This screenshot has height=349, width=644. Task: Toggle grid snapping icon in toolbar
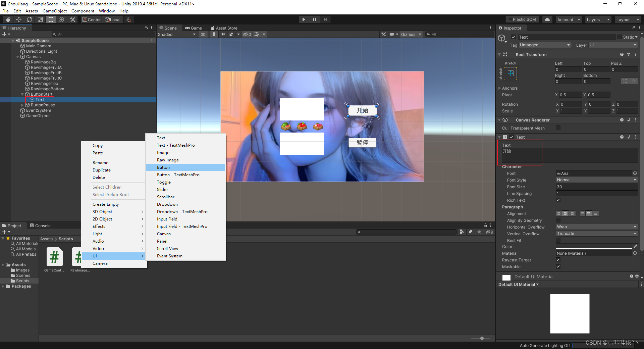129,19
